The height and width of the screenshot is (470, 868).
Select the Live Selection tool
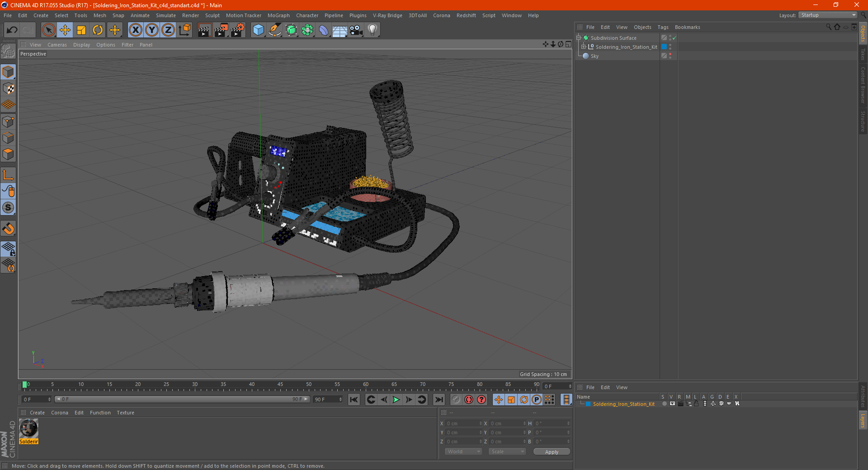coord(48,30)
